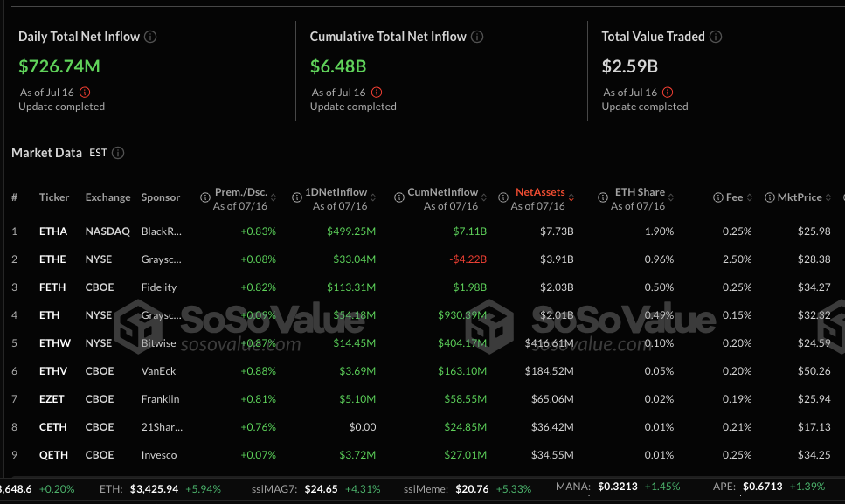Viewport: 845px width, 504px height.
Task: Click red alert icon under Daily Total Net Inflow
Action: click(85, 93)
